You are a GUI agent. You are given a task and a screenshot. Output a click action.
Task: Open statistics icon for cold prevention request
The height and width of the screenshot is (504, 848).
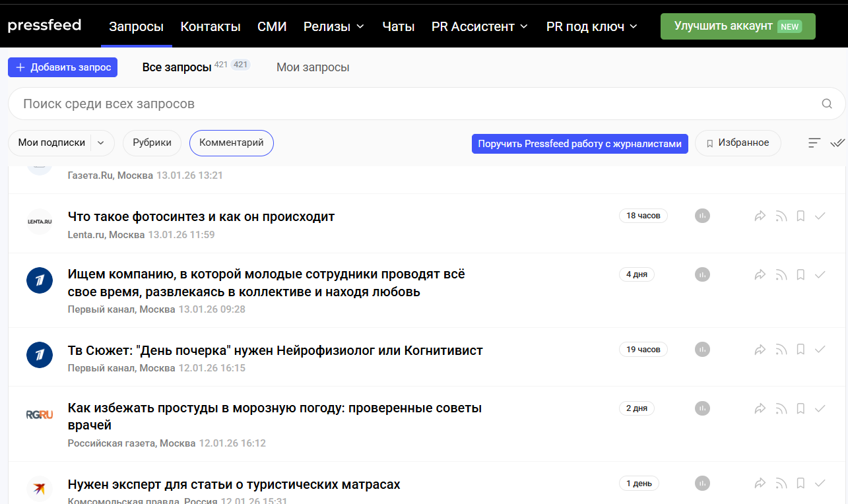(702, 408)
